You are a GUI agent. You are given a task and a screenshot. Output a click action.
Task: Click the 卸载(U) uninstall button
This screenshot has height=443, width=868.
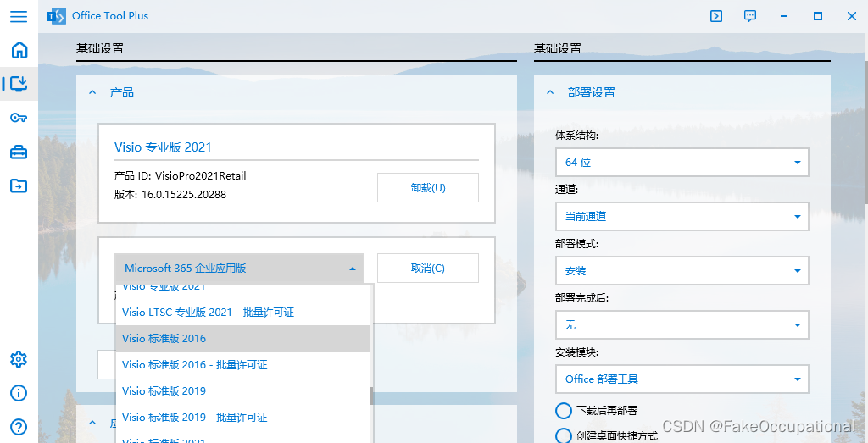[x=428, y=187]
